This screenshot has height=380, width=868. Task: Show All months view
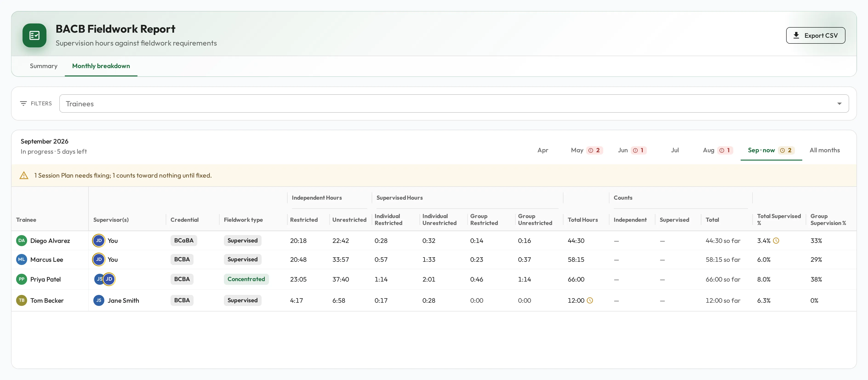tap(825, 150)
